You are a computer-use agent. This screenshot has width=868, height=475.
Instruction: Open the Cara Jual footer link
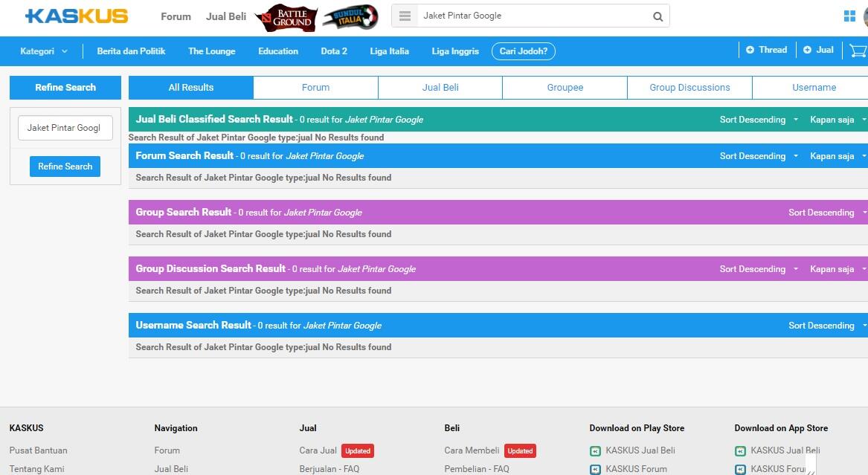[x=318, y=450]
